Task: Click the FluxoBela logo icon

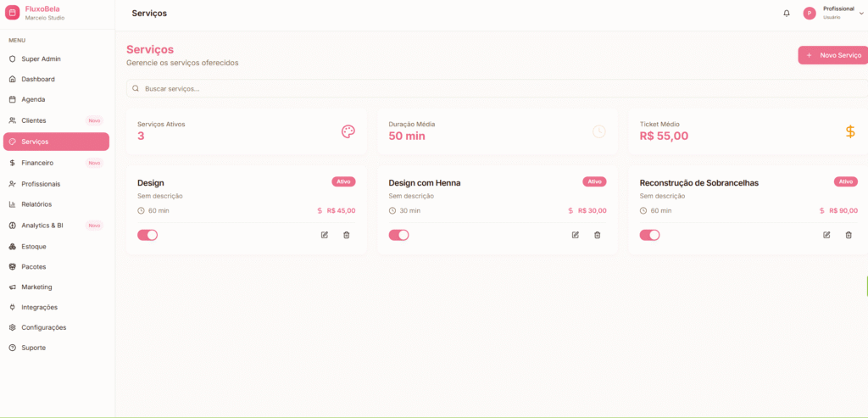Action: pos(12,13)
